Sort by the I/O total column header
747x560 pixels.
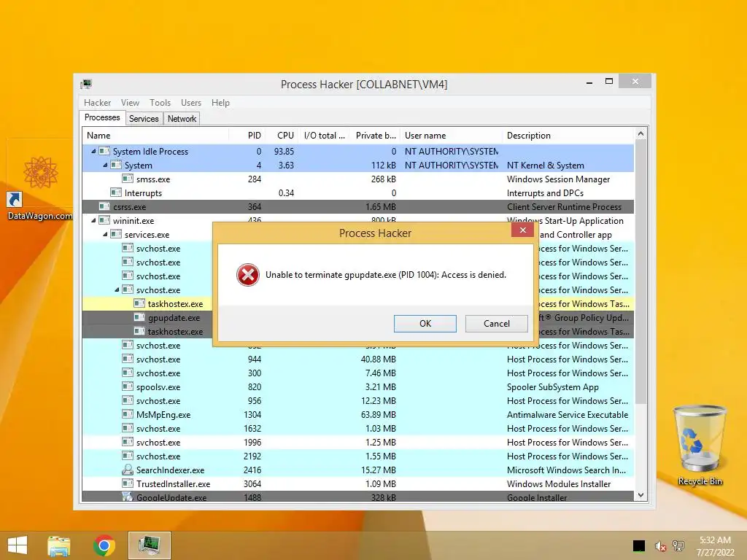324,135
